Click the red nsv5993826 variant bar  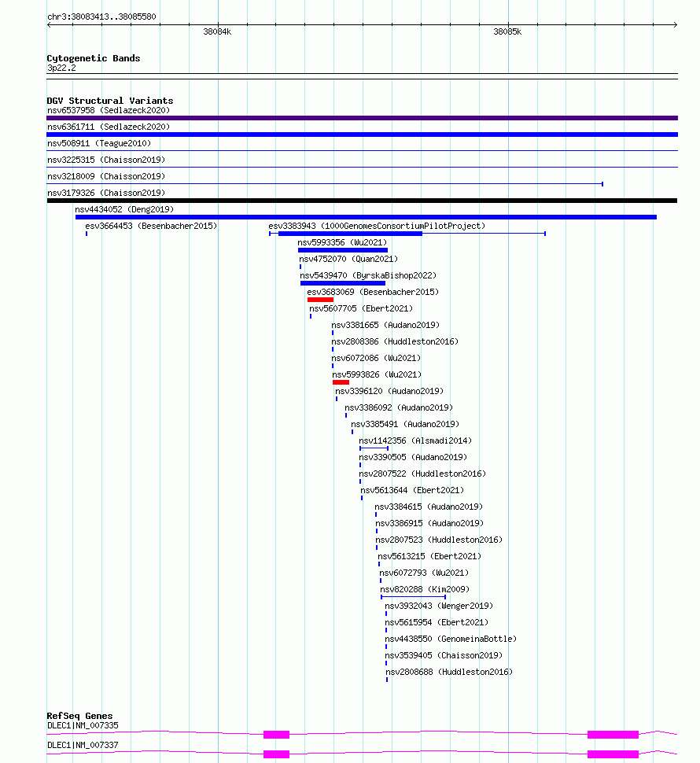(x=341, y=382)
